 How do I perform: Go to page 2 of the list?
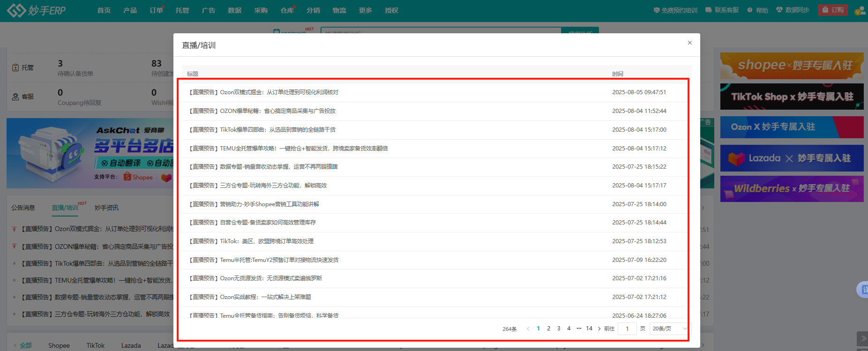(548, 329)
